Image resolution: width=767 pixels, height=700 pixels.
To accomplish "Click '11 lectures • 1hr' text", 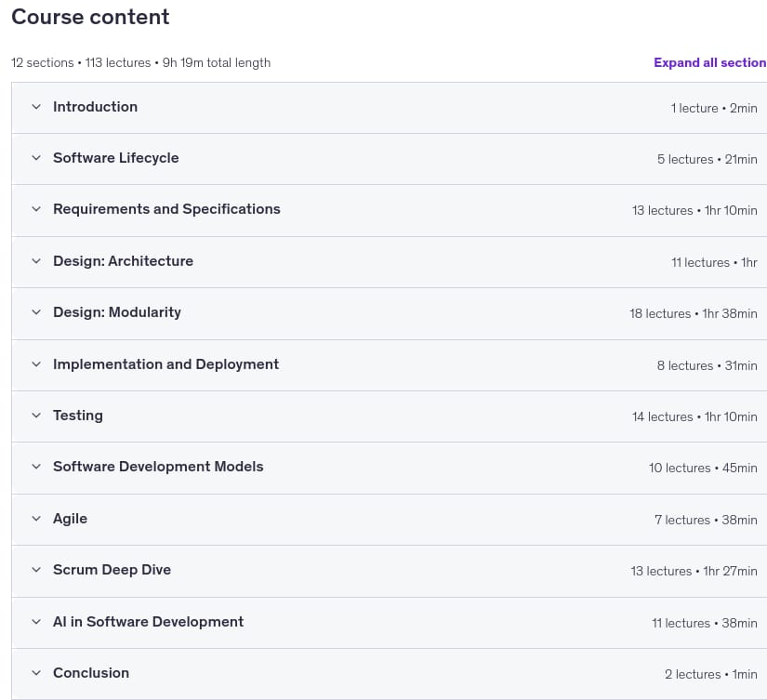I will (714, 262).
